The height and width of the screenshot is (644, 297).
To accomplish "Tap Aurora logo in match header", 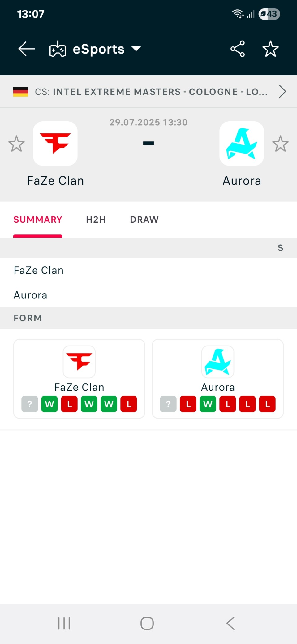I will coord(242,144).
